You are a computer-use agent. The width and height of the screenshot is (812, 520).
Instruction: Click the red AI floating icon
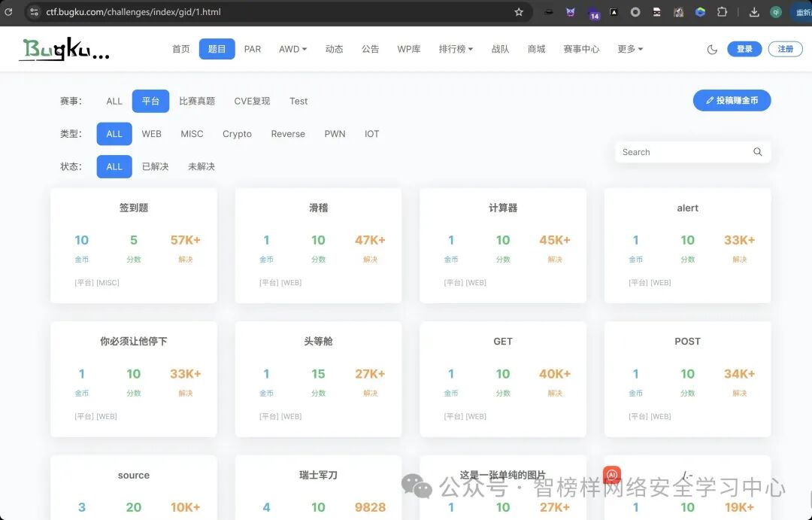pyautogui.click(x=611, y=474)
